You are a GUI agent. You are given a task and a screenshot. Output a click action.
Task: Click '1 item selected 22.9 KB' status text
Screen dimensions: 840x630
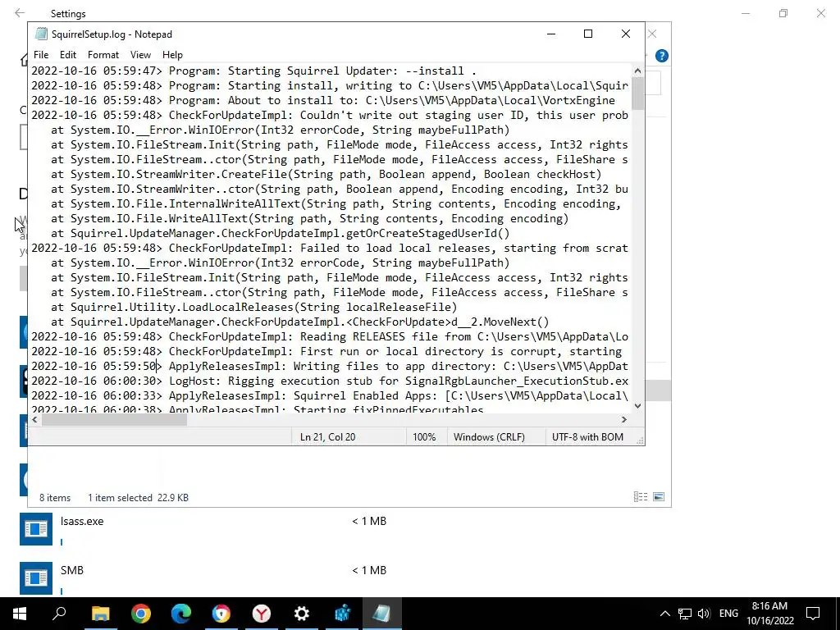(138, 498)
